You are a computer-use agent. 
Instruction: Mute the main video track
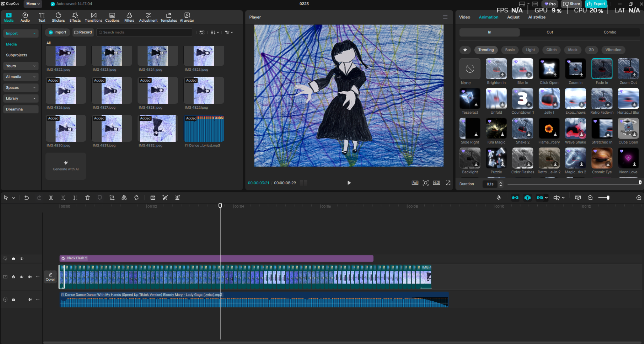pyautogui.click(x=30, y=277)
